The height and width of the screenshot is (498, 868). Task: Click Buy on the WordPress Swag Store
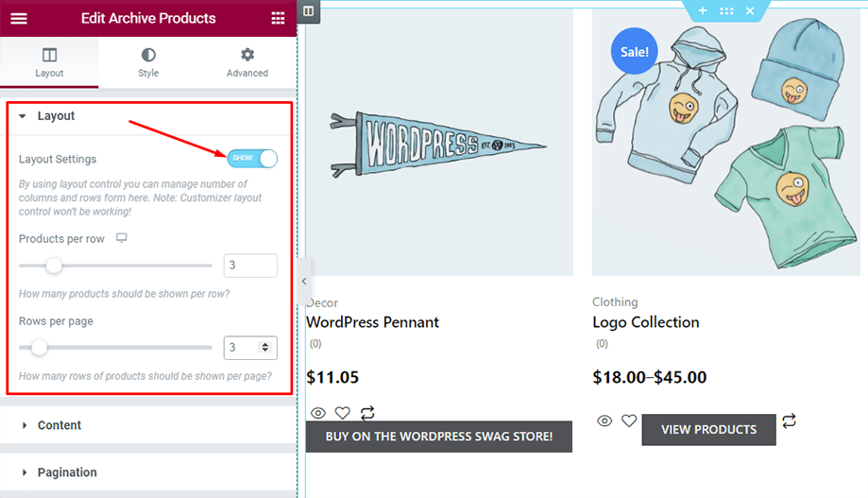click(x=439, y=437)
